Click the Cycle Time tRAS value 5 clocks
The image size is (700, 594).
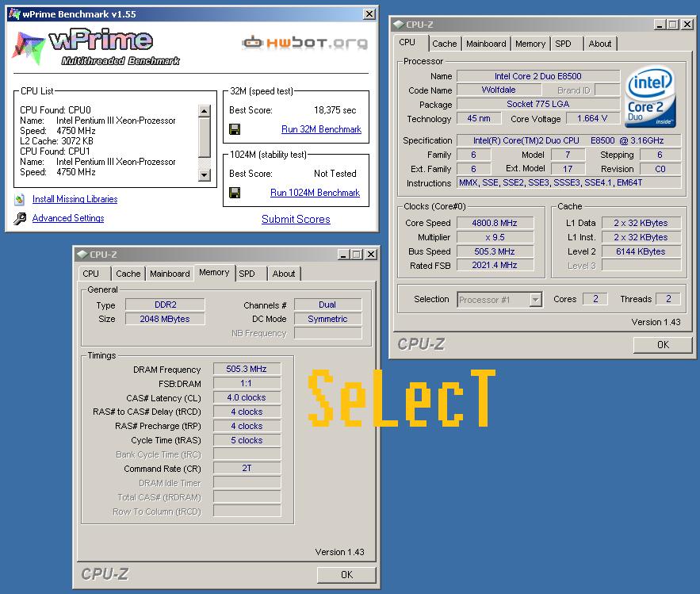pos(247,440)
